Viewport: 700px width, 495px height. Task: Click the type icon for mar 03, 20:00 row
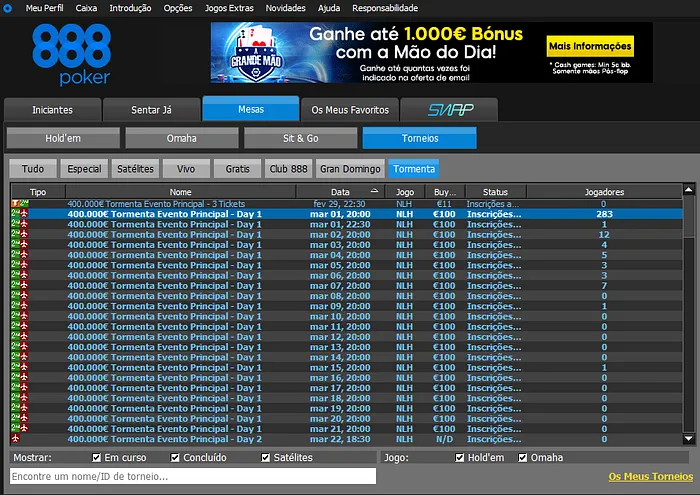click(x=20, y=245)
